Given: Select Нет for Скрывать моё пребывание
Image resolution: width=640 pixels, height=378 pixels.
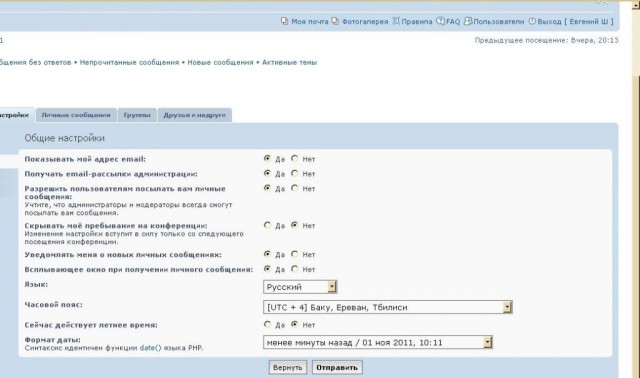Looking at the screenshot, I should [294, 225].
